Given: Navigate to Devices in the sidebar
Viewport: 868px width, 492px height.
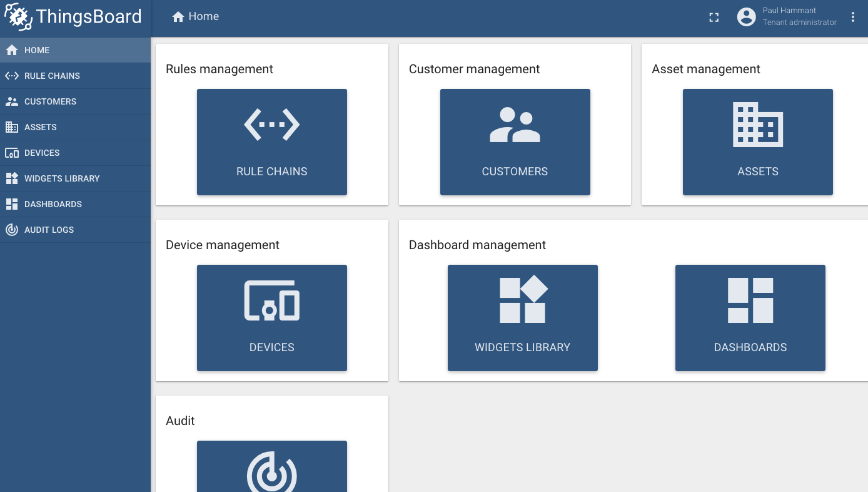Looking at the screenshot, I should (75, 153).
